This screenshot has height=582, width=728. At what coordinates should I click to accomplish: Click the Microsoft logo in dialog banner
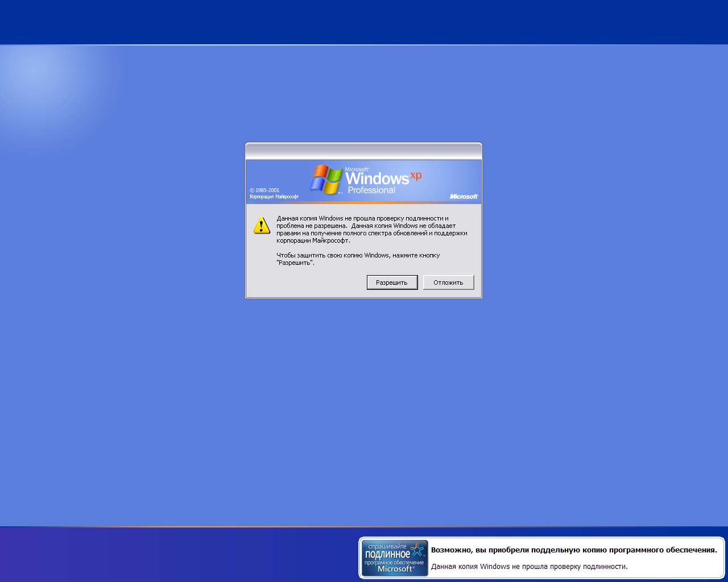tap(464, 197)
